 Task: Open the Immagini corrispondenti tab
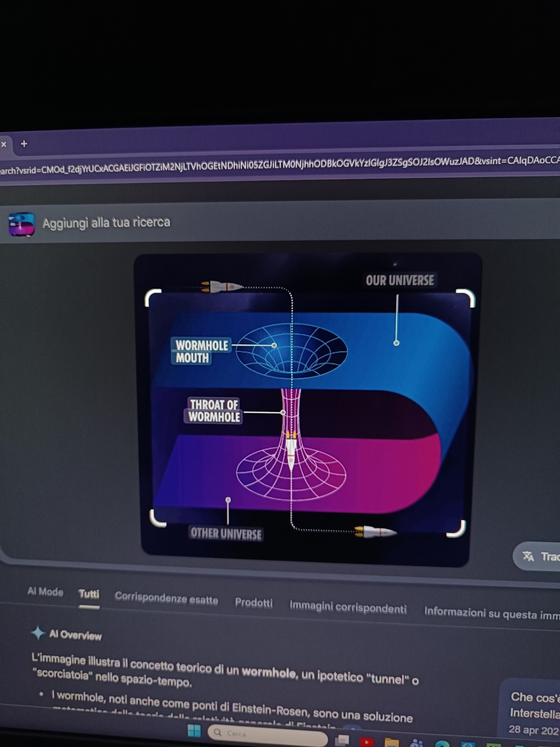point(348,607)
